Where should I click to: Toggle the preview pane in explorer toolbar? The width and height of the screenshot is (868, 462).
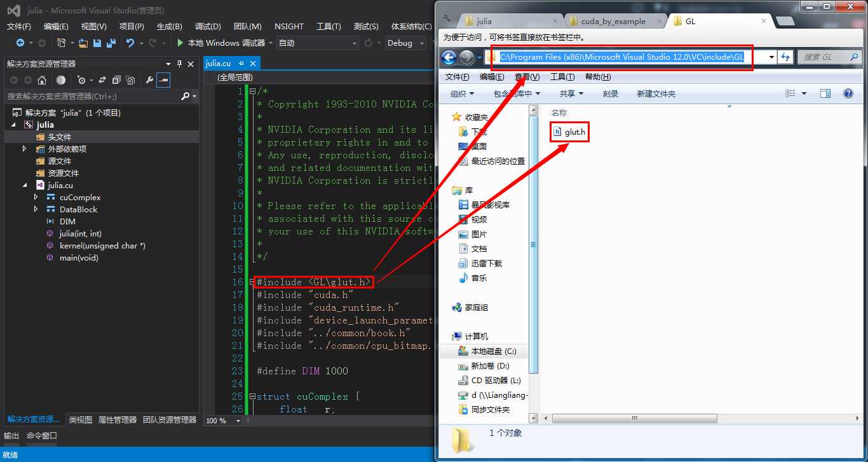coord(825,93)
